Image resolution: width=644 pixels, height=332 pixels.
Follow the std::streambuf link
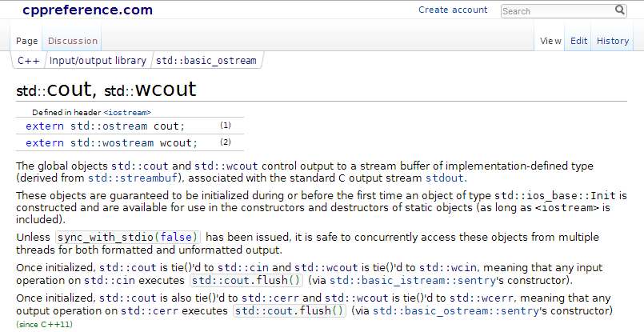coord(133,178)
